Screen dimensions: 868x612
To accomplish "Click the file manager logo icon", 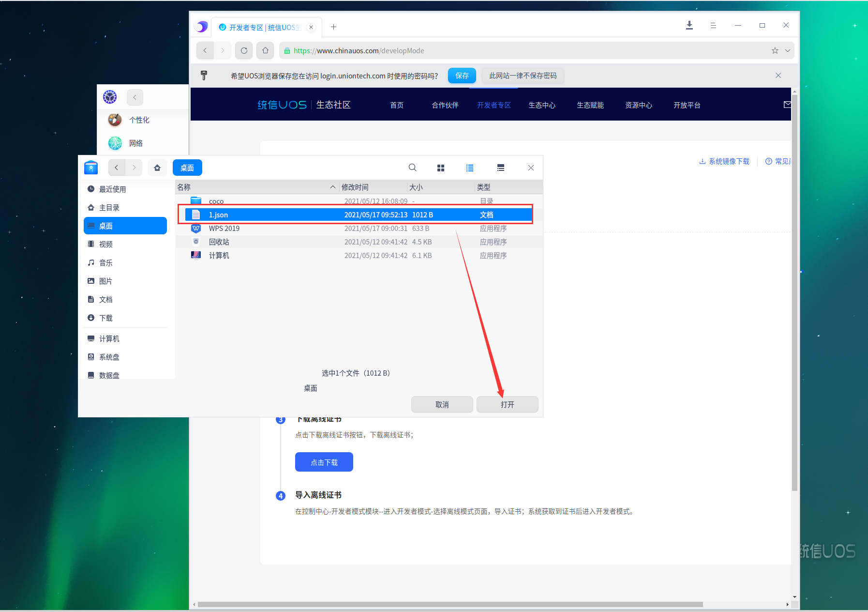I will (91, 168).
